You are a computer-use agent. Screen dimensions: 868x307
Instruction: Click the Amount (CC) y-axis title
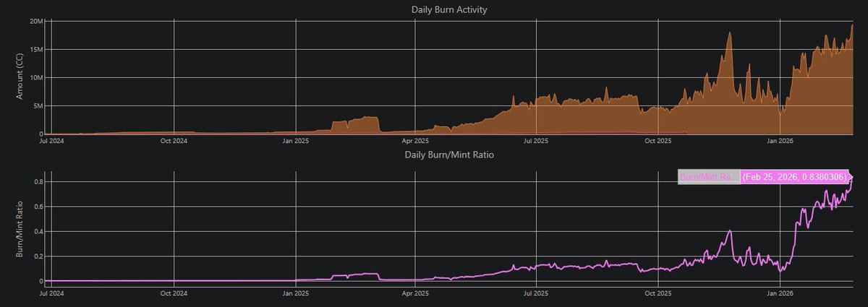(20, 77)
